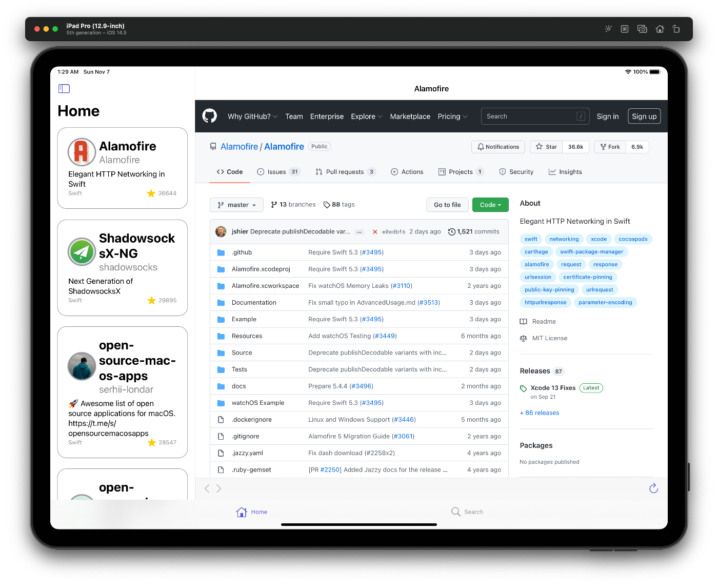Open Marketplace in GitHub header
The image size is (718, 588).
pos(410,116)
